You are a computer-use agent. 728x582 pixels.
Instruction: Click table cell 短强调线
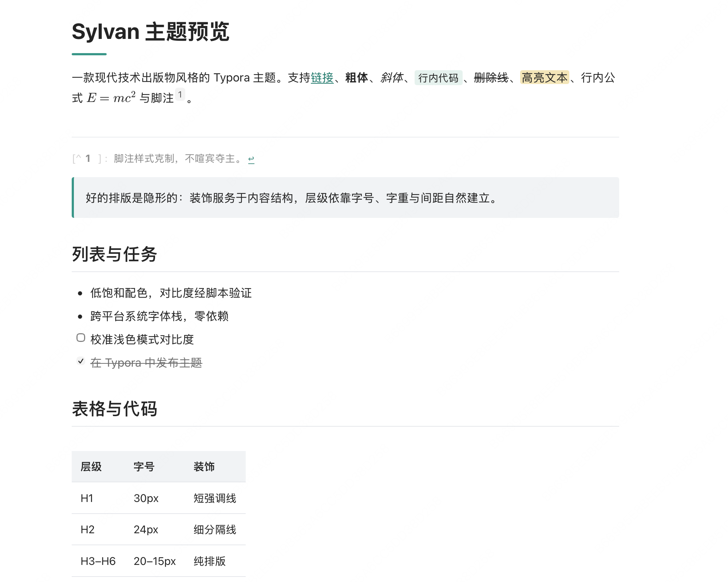[x=215, y=498]
